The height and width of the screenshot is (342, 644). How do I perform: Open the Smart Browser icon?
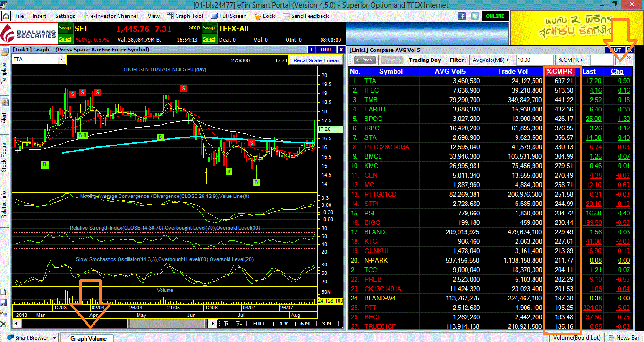(9, 338)
